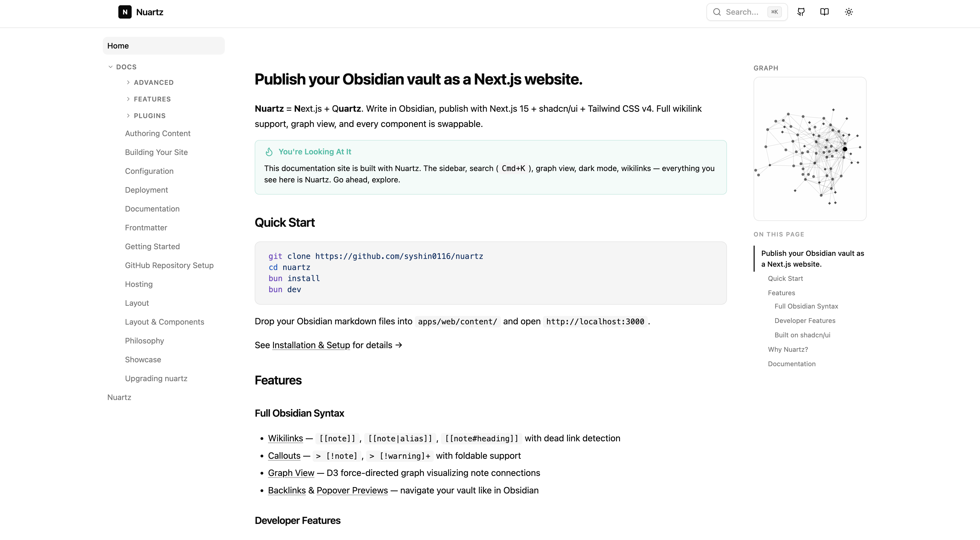Click the flame icon in the callout
The height and width of the screenshot is (540, 980).
(269, 152)
